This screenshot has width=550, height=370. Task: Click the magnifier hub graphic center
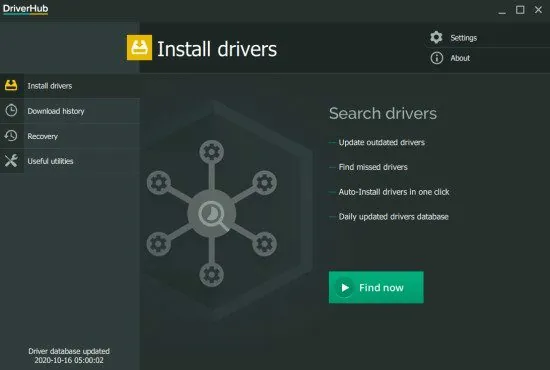212,213
